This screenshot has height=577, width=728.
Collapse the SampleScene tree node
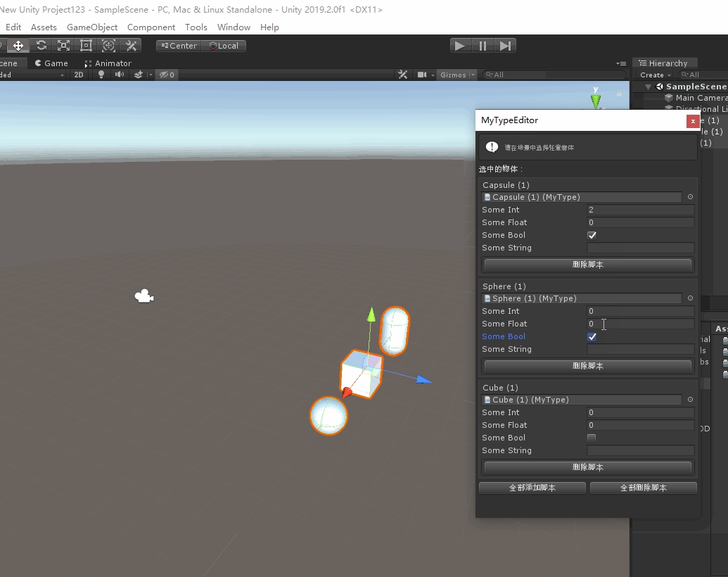pos(648,87)
